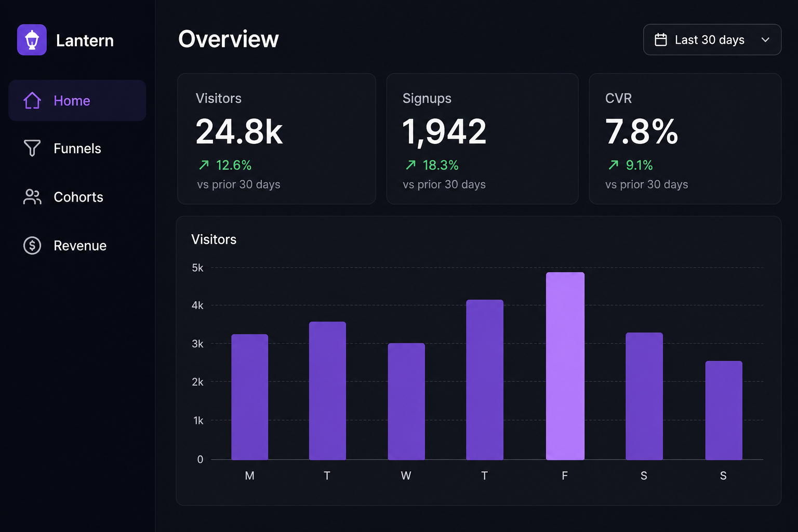This screenshot has width=798, height=532.
Task: Click the 0 axis label
Action: 200,459
